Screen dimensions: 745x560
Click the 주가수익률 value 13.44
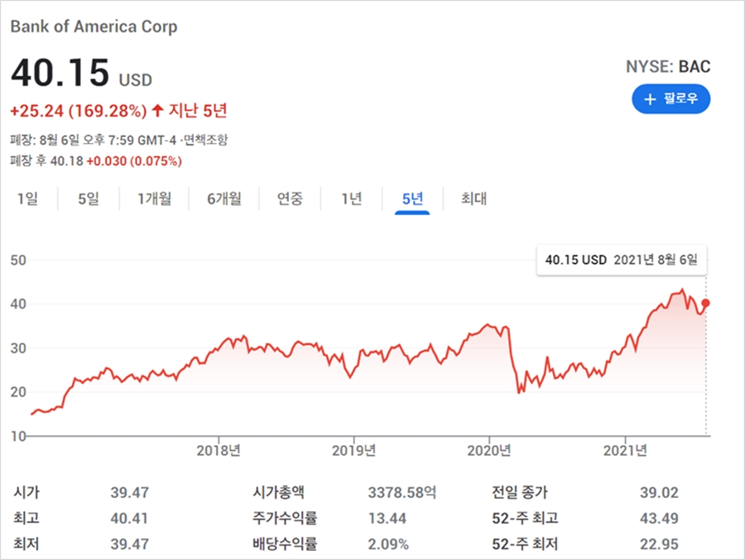click(387, 518)
